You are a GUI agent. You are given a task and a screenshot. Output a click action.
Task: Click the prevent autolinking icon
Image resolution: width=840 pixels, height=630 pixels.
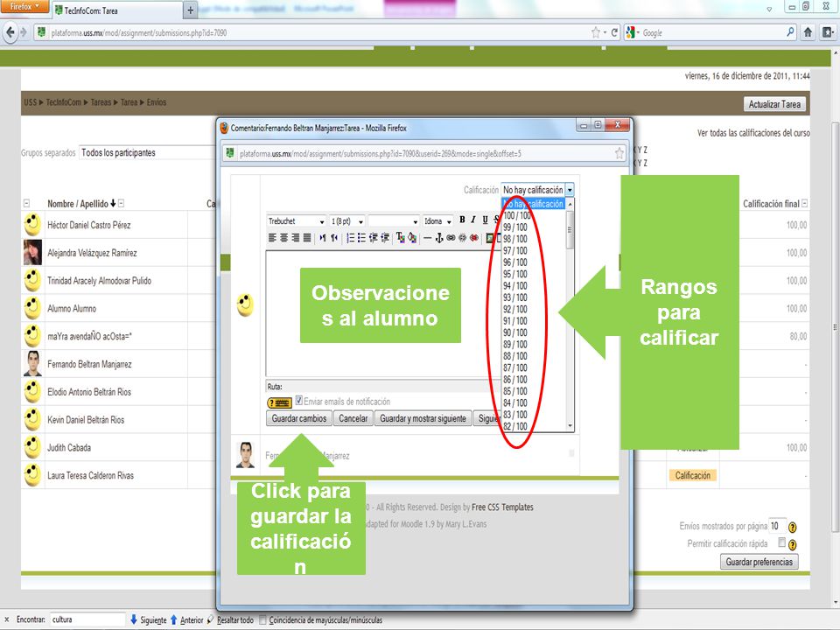click(x=474, y=237)
